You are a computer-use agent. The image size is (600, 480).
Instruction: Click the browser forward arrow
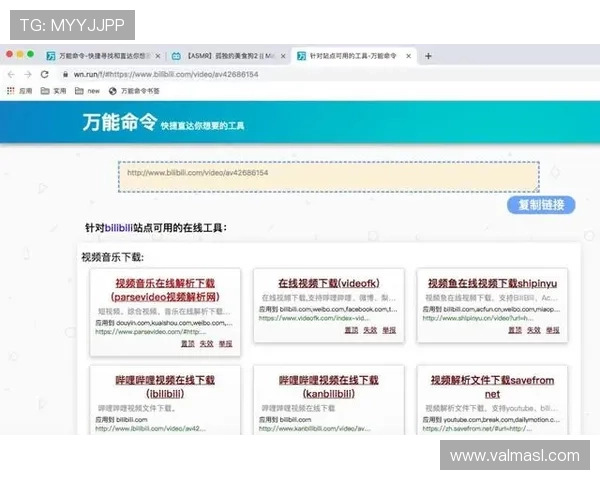(x=28, y=74)
